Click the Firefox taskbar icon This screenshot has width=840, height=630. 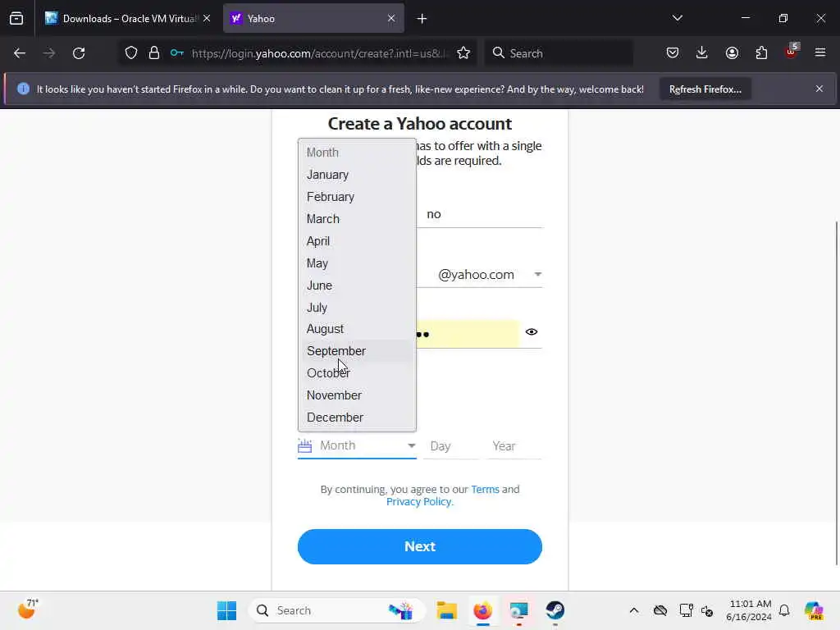point(482,610)
